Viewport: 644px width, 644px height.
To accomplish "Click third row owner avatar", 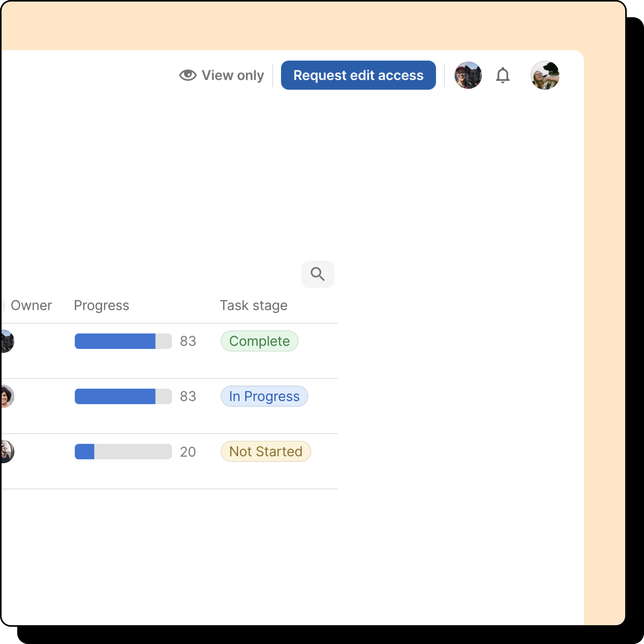I will click(x=7, y=452).
